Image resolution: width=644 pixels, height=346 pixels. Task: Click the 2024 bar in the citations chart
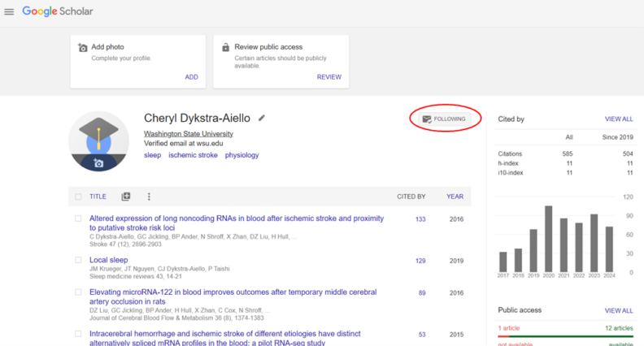tap(609, 249)
